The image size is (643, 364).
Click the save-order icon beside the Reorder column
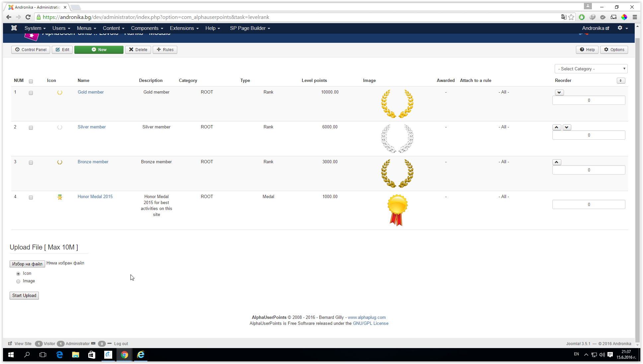621,81
